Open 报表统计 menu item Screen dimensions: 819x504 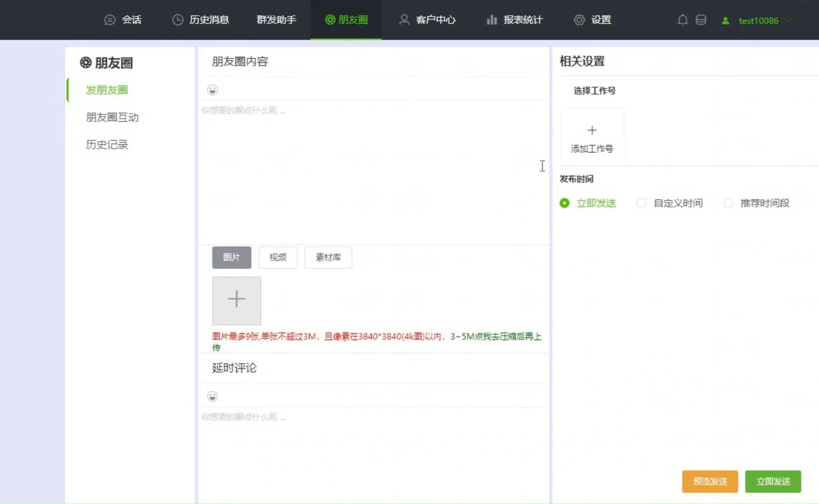coord(523,20)
